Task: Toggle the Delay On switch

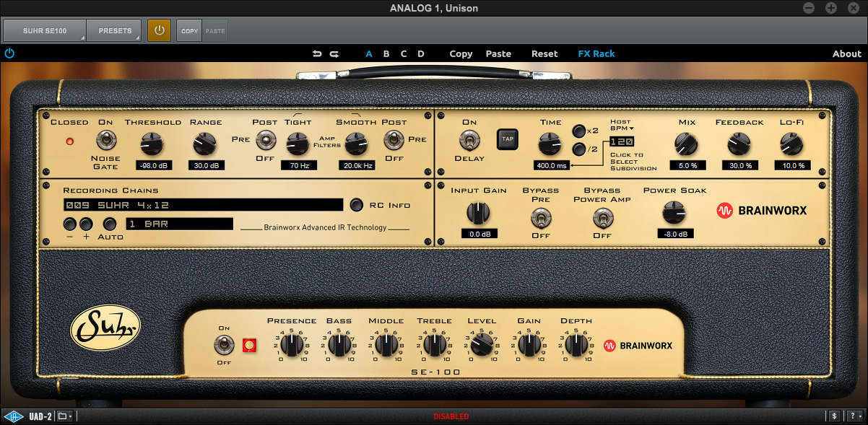Action: (470, 140)
